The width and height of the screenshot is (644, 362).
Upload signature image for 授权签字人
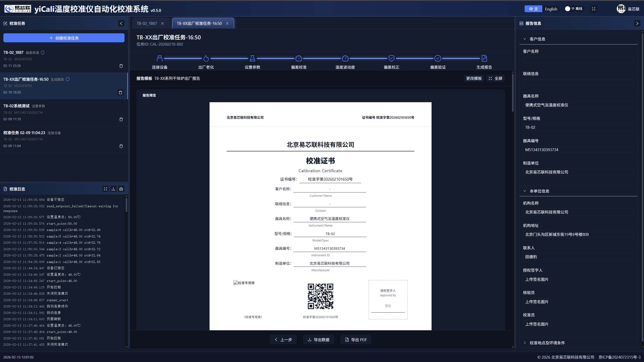pyautogui.click(x=537, y=279)
